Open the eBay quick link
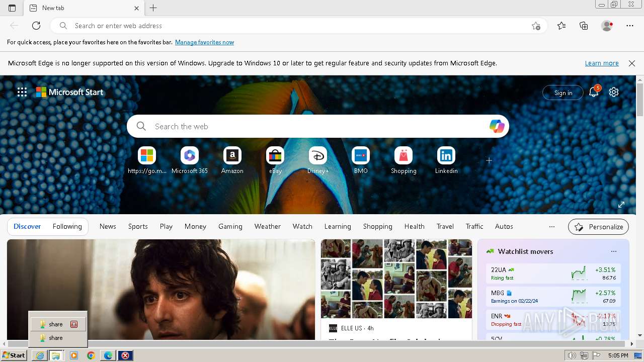Screen dimensions: 644x362 click(x=275, y=161)
